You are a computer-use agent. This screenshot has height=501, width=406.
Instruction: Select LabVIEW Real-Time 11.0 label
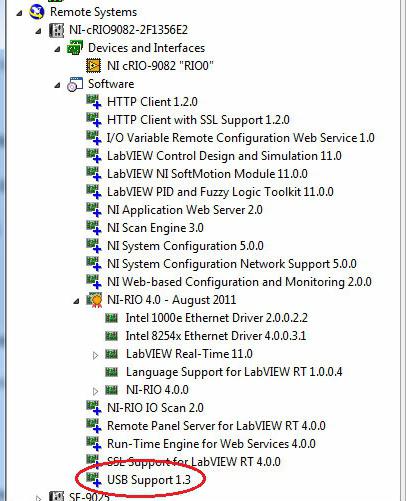tap(189, 354)
